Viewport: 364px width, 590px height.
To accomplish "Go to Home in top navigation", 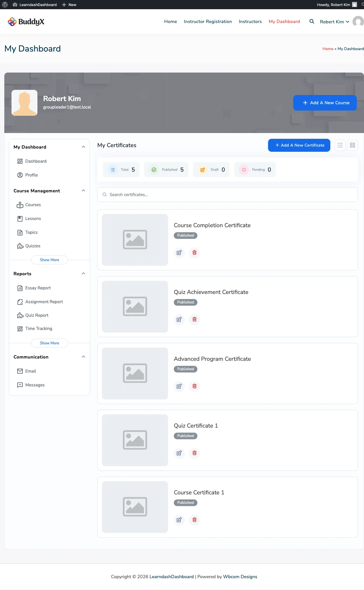I will (x=171, y=22).
